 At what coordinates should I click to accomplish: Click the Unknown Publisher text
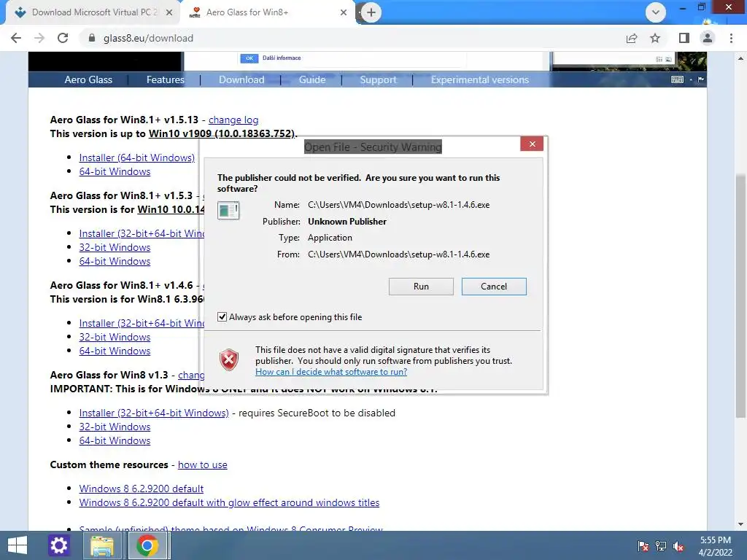347,222
